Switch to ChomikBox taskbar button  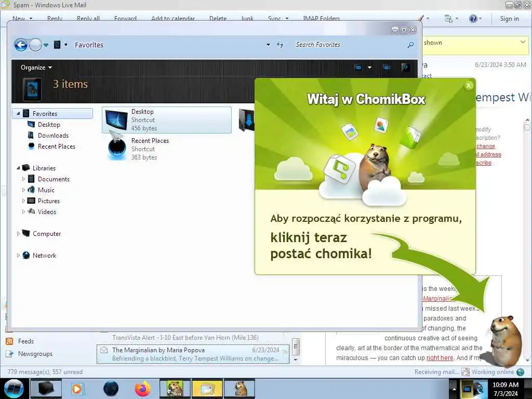tap(175, 389)
